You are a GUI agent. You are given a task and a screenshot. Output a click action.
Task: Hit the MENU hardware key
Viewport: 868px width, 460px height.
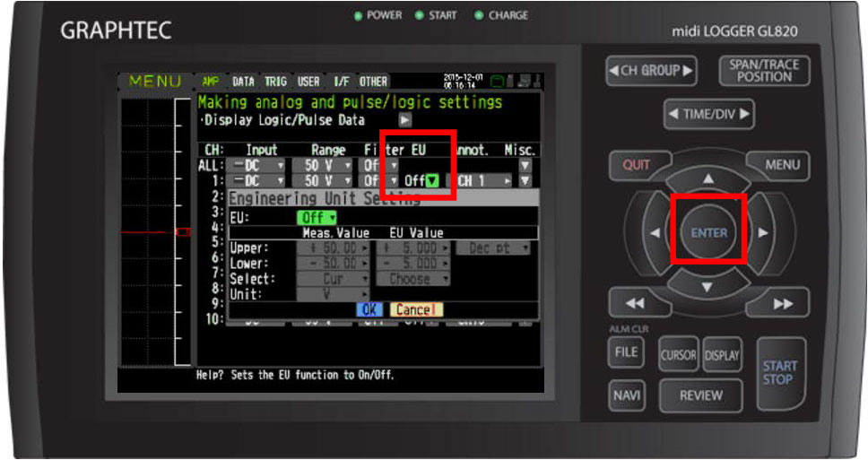[x=779, y=165]
